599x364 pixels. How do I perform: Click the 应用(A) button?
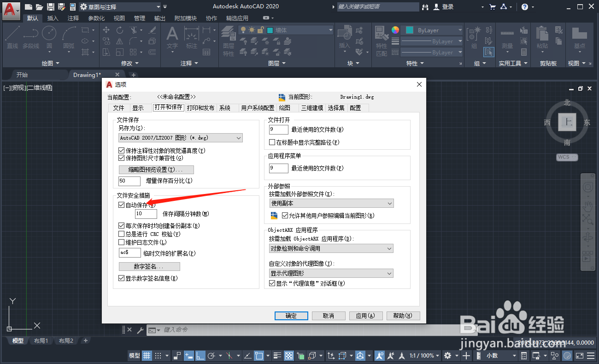(366, 316)
